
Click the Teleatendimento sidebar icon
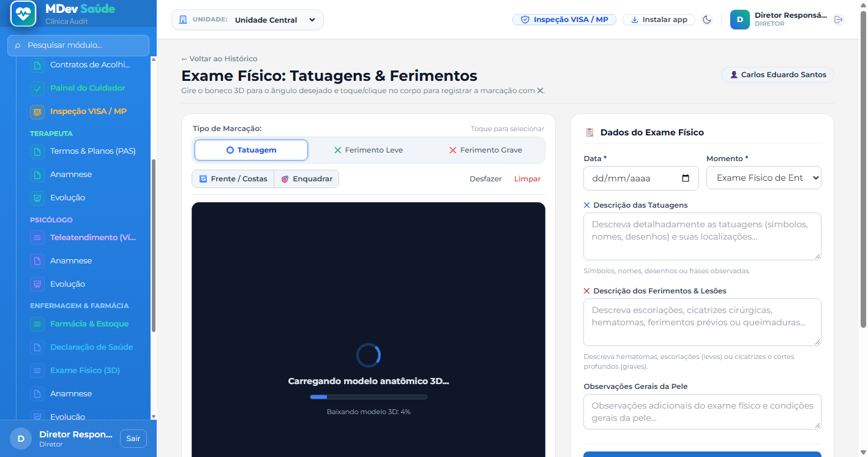pyautogui.click(x=37, y=238)
